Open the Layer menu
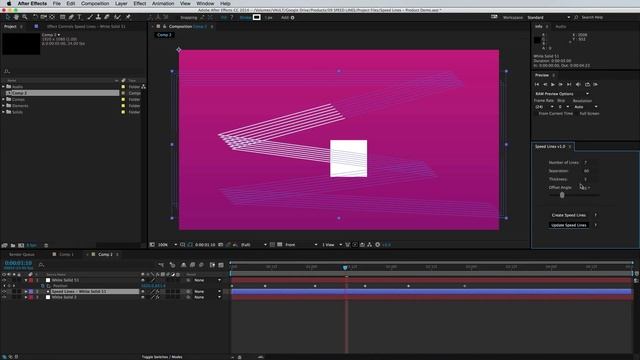 (121, 3)
